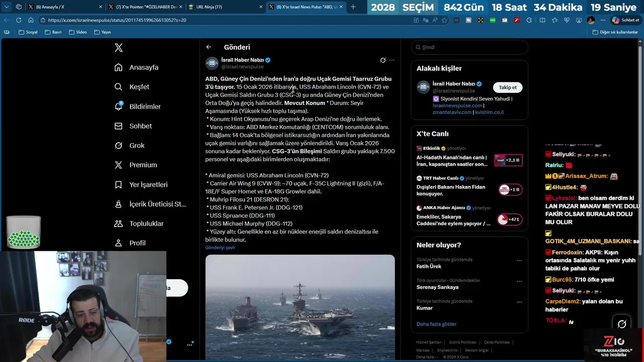Reload the page

click(x=19, y=20)
